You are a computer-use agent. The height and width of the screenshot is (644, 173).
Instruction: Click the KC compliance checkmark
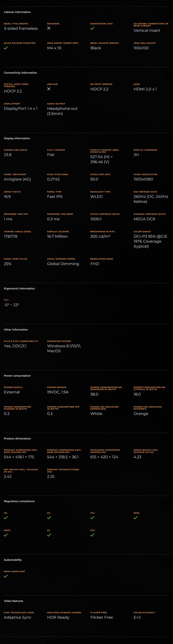pos(49,535)
